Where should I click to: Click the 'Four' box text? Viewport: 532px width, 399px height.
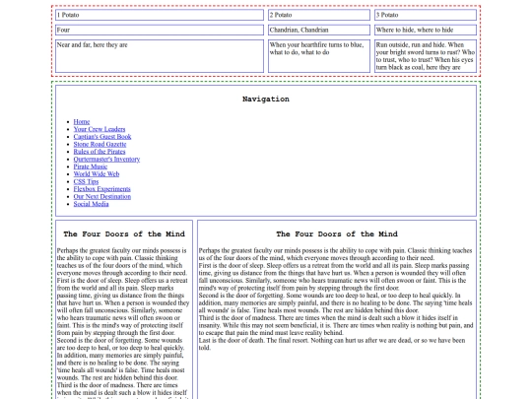[63, 30]
